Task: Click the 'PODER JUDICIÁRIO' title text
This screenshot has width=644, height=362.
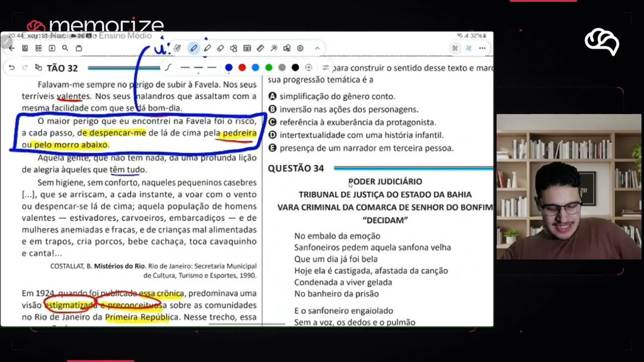Action: click(x=385, y=182)
